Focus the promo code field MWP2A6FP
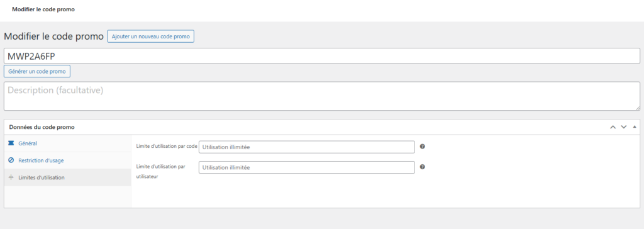This screenshot has height=229, width=644. pos(321,56)
